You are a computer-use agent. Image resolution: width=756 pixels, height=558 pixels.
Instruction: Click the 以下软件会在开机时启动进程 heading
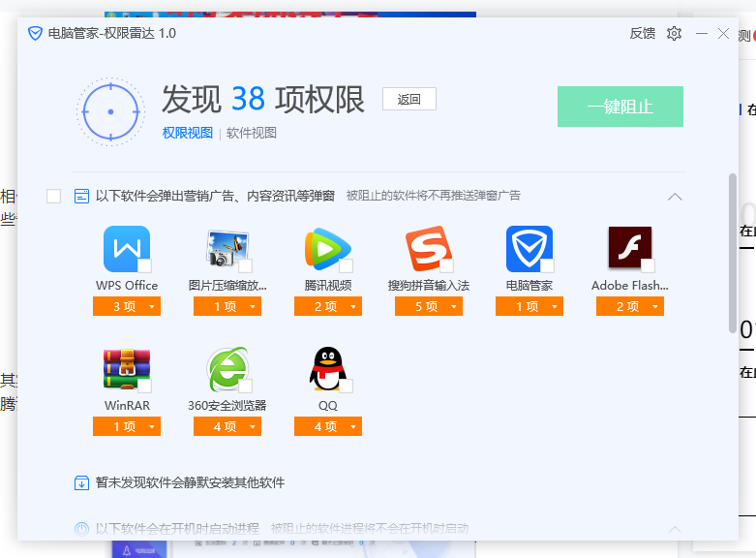(177, 529)
